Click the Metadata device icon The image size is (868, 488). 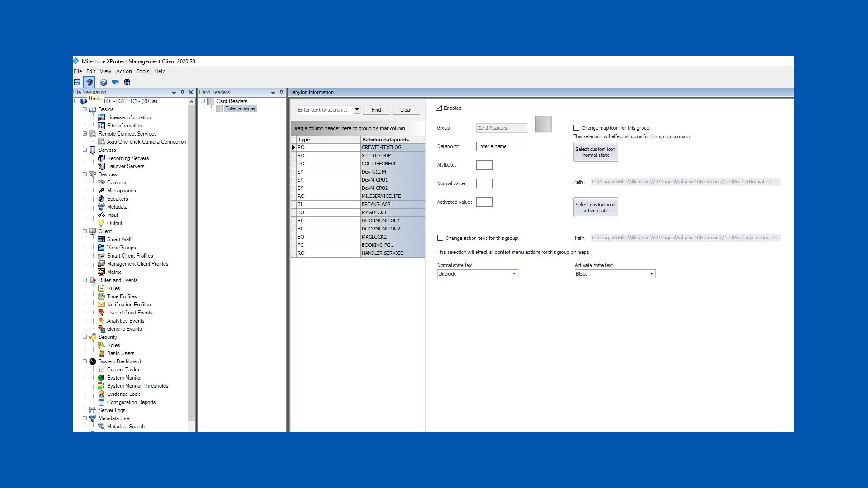point(101,207)
